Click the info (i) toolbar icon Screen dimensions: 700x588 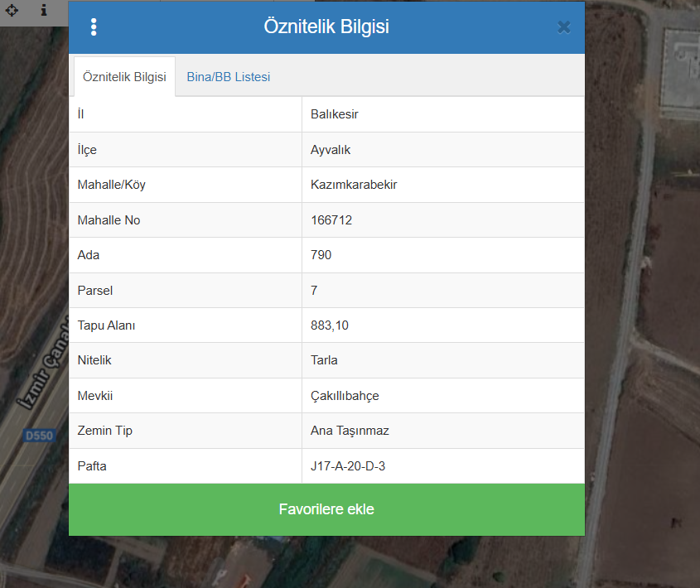[x=43, y=11]
